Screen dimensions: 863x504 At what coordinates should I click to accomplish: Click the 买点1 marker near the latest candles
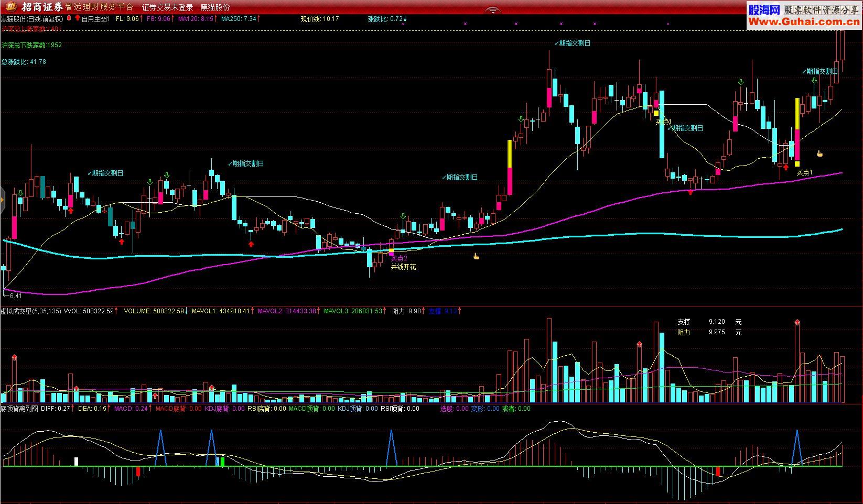pos(804,172)
